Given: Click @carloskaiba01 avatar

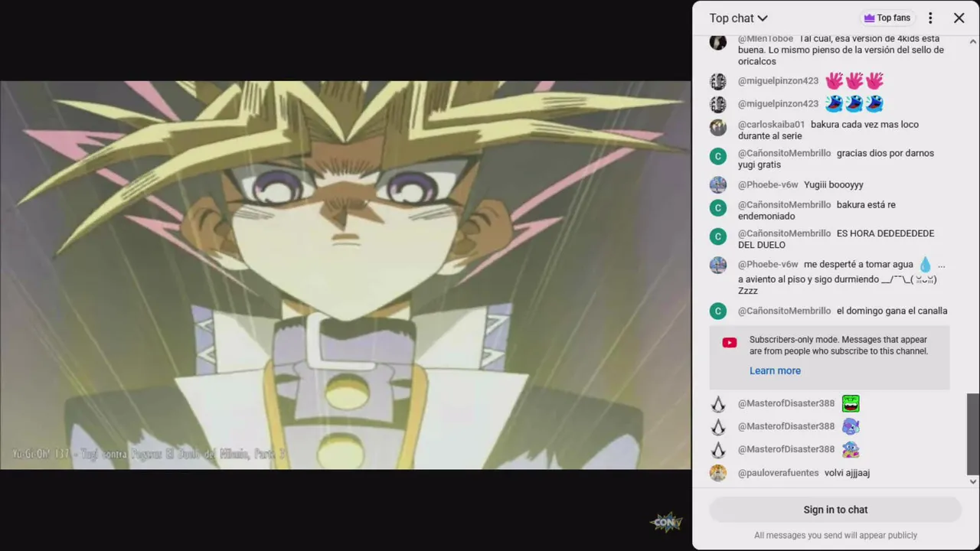Looking at the screenshot, I should (718, 127).
